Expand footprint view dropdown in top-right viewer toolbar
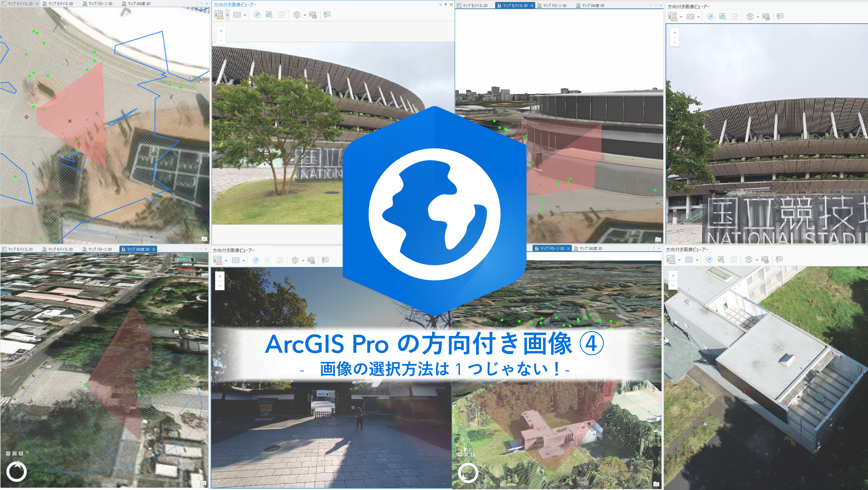This screenshot has width=868, height=490. click(698, 17)
